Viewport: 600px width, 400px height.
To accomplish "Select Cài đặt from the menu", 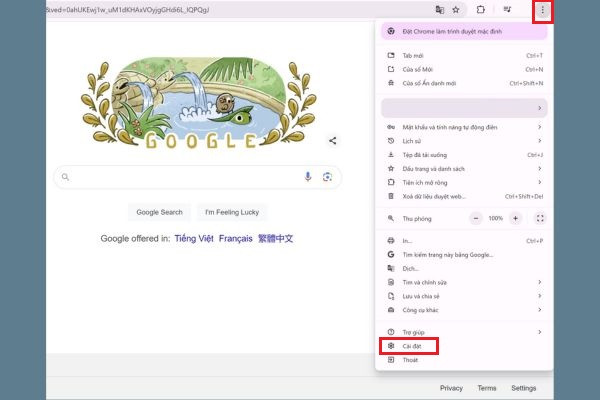I will point(409,346).
